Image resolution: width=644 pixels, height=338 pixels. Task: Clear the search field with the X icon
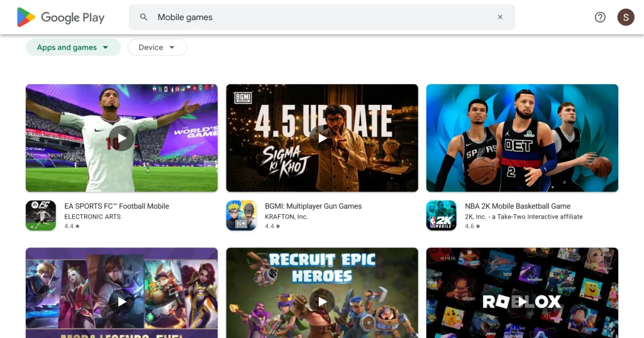(x=500, y=17)
